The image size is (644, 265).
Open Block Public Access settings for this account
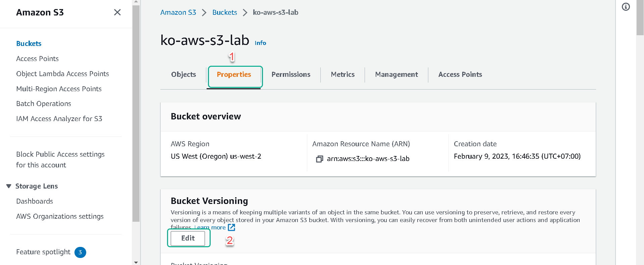pyautogui.click(x=60, y=160)
